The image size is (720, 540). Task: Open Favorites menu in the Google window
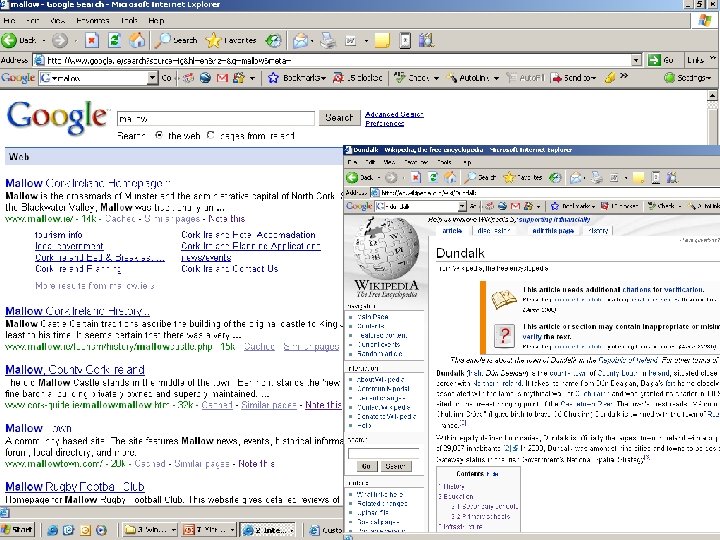pyautogui.click(x=93, y=21)
